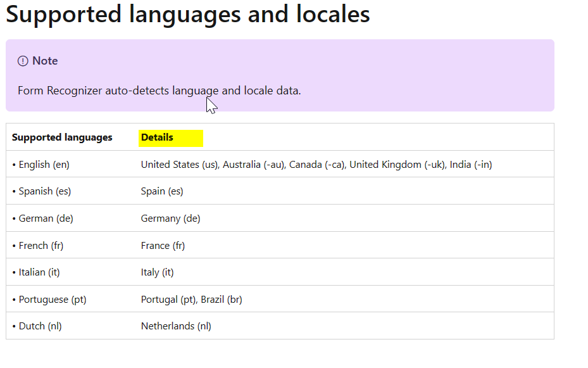Click the French (fr) language cell
The image size is (588, 368).
[38, 246]
